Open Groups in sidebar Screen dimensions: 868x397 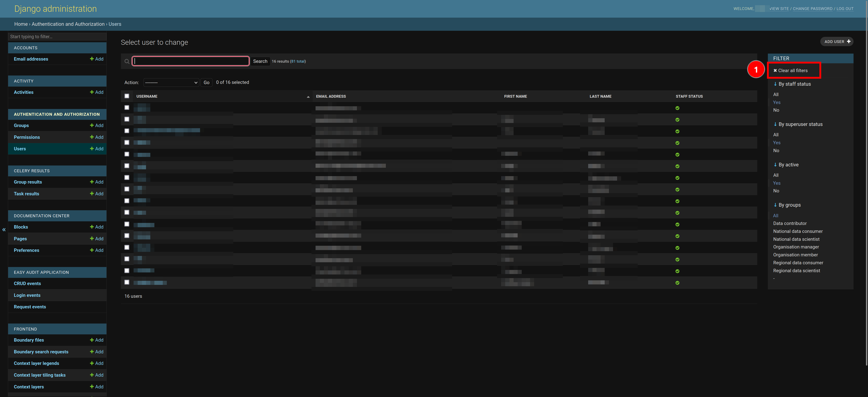point(21,125)
